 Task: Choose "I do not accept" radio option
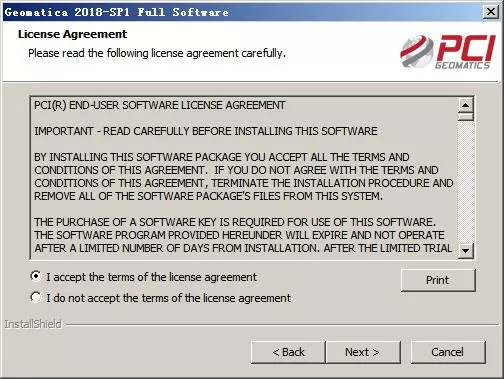tap(36, 297)
